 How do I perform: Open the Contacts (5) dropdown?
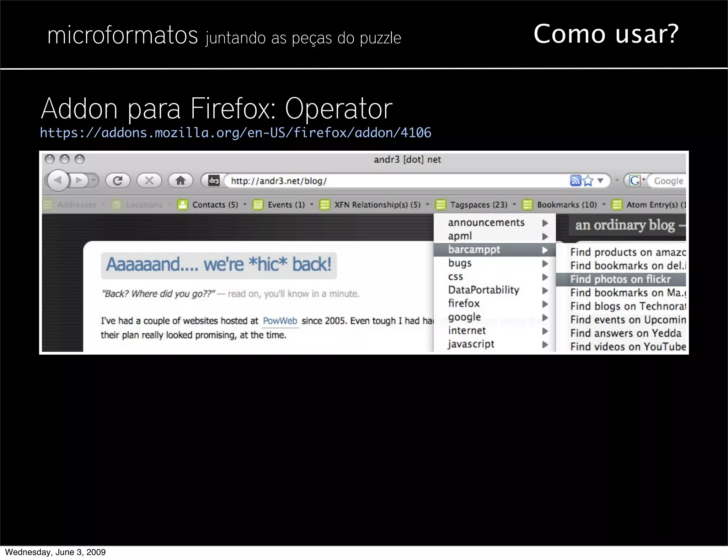pos(215,205)
